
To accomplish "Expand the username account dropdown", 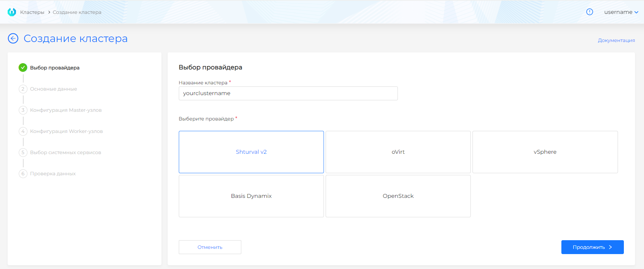I will tap(621, 12).
